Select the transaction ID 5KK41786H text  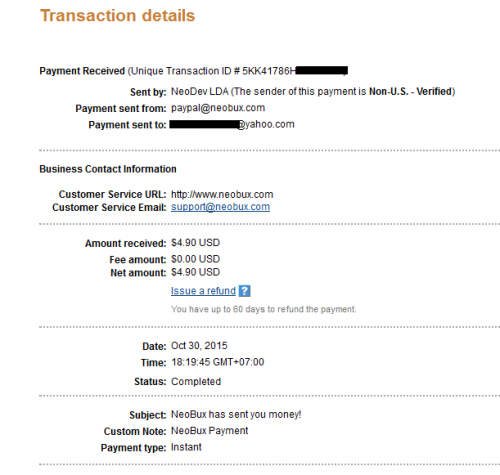click(x=269, y=71)
